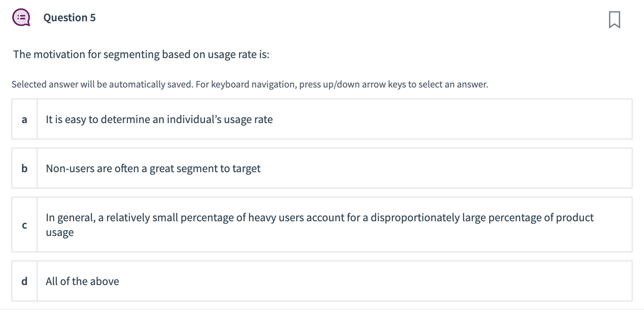Click "Selected answer will be automatically saved" text
The width and height of the screenshot is (644, 310).
coord(102,84)
